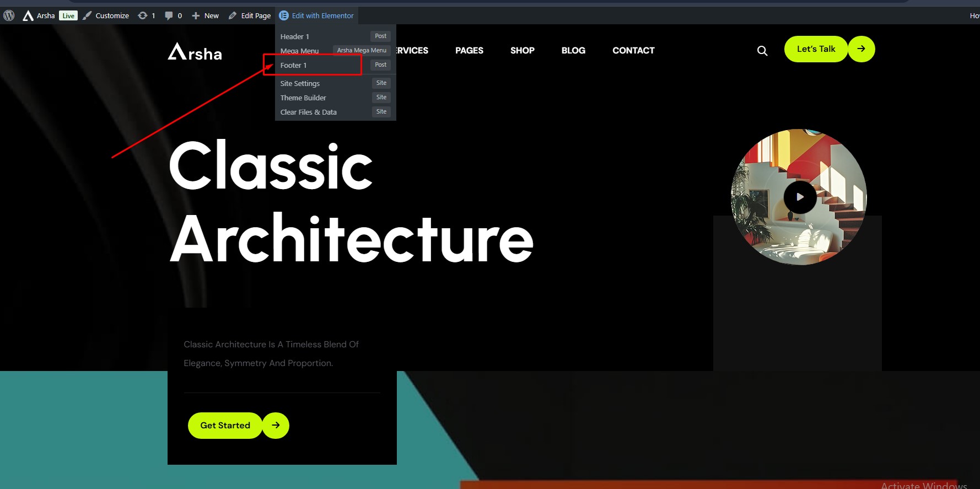Viewport: 980px width, 489px height.
Task: Click arrow icon beside Get Started
Action: (276, 426)
